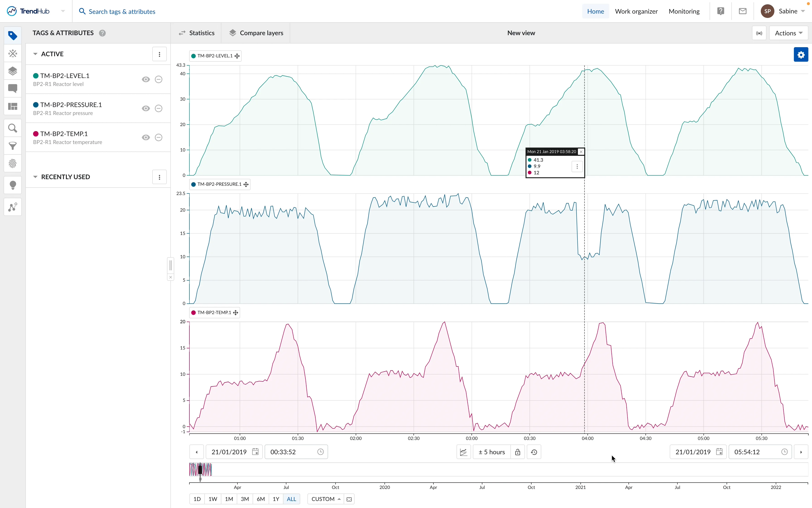This screenshot has width=812, height=508.
Task: Toggle visibility of TM-BP2-LEVEL.1
Action: pos(146,79)
